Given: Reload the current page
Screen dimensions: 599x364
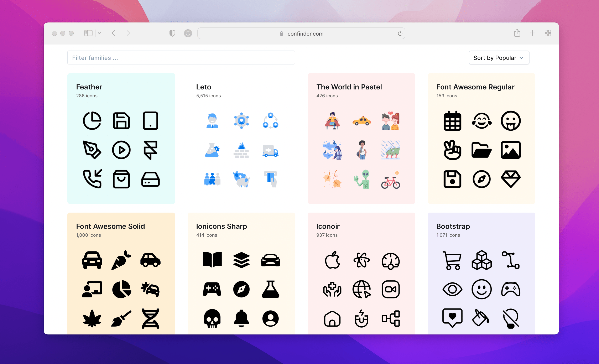Looking at the screenshot, I should coord(400,33).
